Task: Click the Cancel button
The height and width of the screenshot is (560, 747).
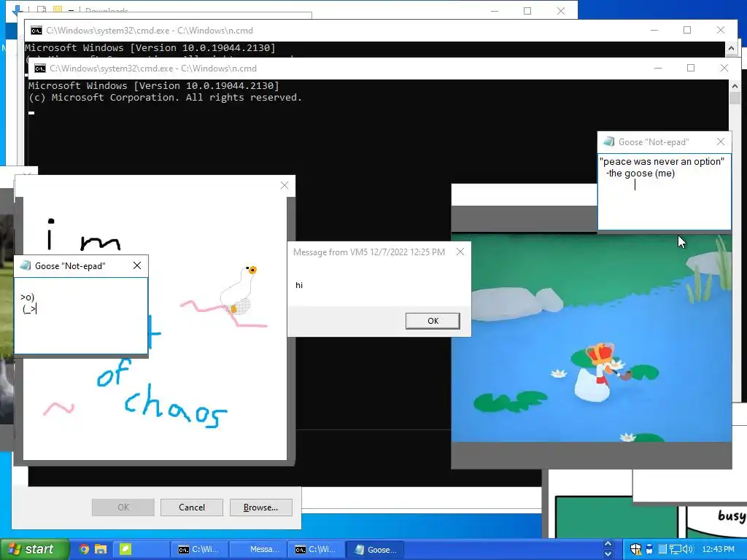Action: [x=192, y=507]
